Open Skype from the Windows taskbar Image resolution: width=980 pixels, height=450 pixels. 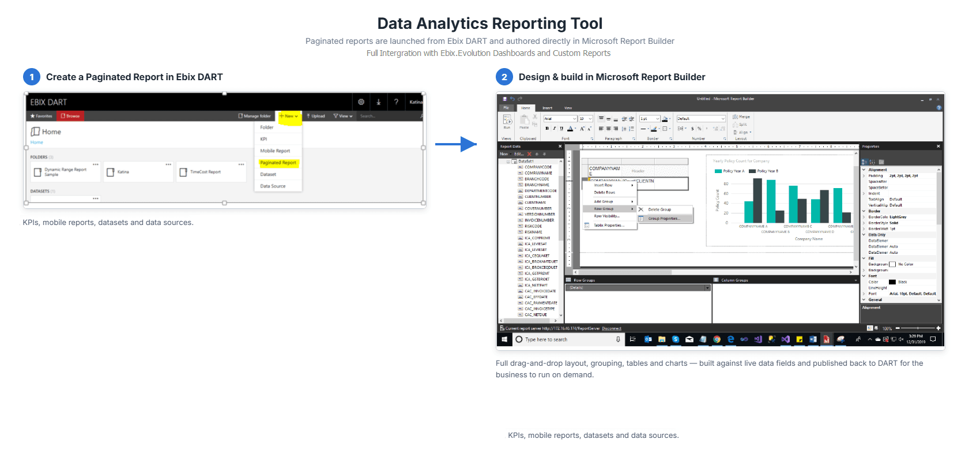tap(675, 339)
